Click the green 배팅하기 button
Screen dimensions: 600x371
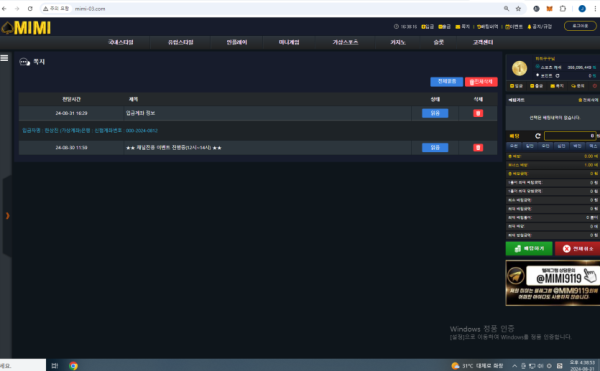click(529, 249)
